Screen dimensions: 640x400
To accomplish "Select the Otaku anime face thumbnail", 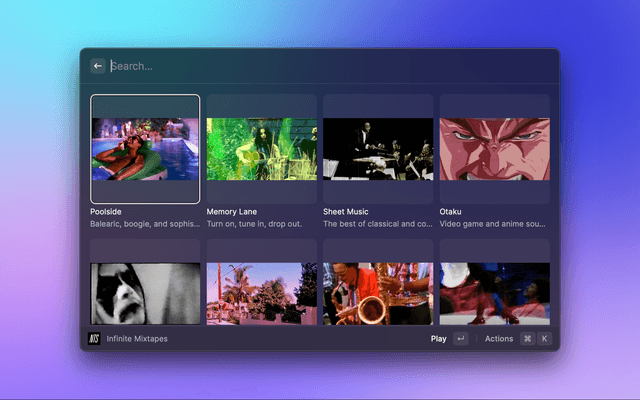I will pyautogui.click(x=494, y=149).
